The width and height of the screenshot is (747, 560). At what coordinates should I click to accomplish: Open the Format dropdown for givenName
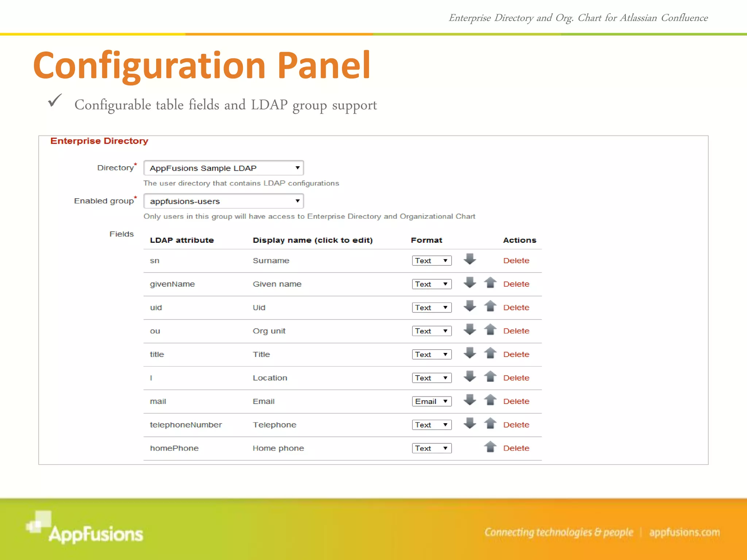pos(432,284)
